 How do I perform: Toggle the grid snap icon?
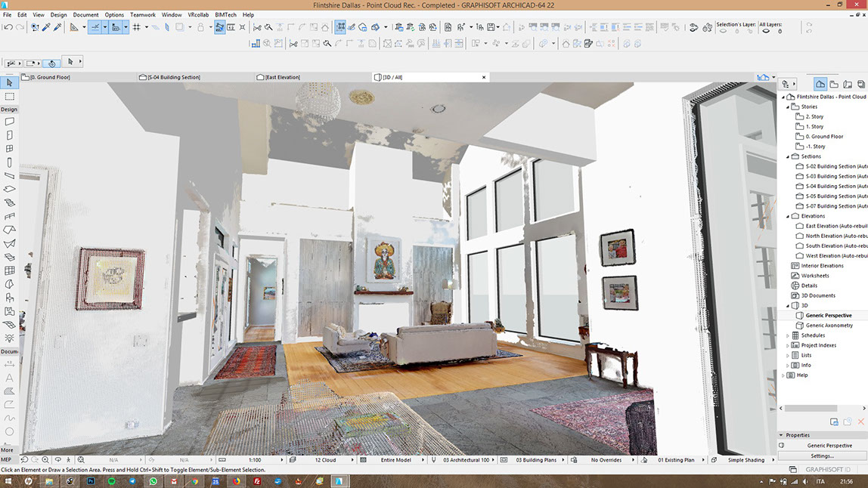[136, 27]
